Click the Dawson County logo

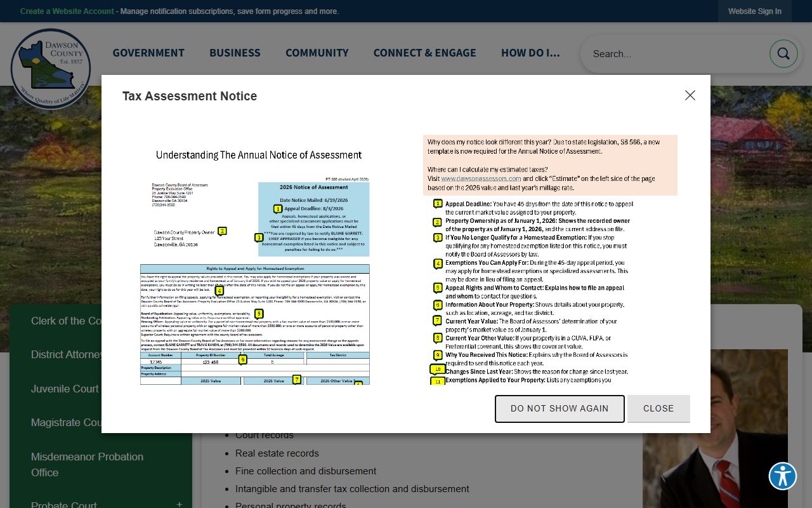pyautogui.click(x=51, y=69)
